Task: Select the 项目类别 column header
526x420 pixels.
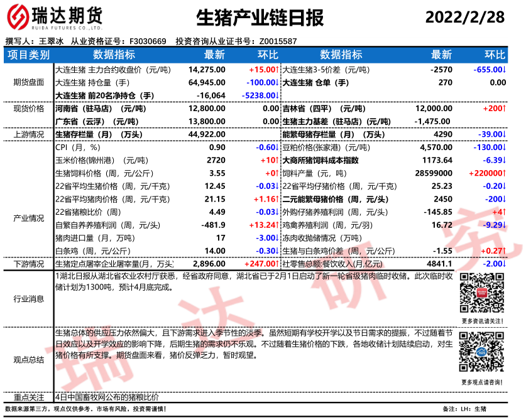Action: pyautogui.click(x=28, y=55)
